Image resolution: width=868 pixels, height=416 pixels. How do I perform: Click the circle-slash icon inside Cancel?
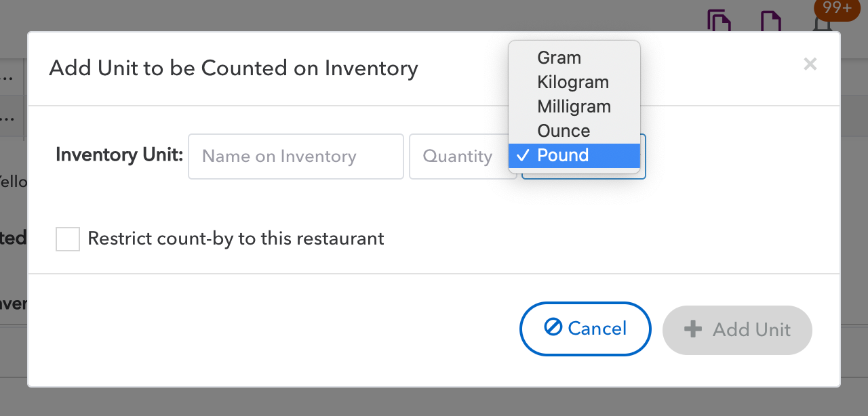pyautogui.click(x=553, y=327)
